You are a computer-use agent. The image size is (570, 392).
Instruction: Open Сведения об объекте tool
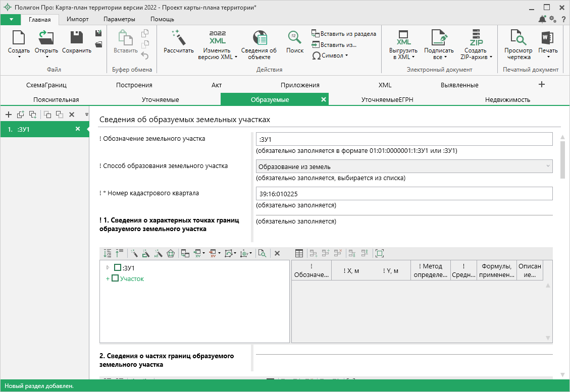pos(258,38)
